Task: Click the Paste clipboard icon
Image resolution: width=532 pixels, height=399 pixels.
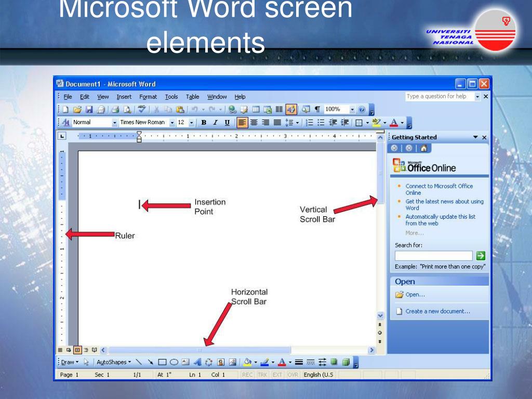Action: click(180, 109)
